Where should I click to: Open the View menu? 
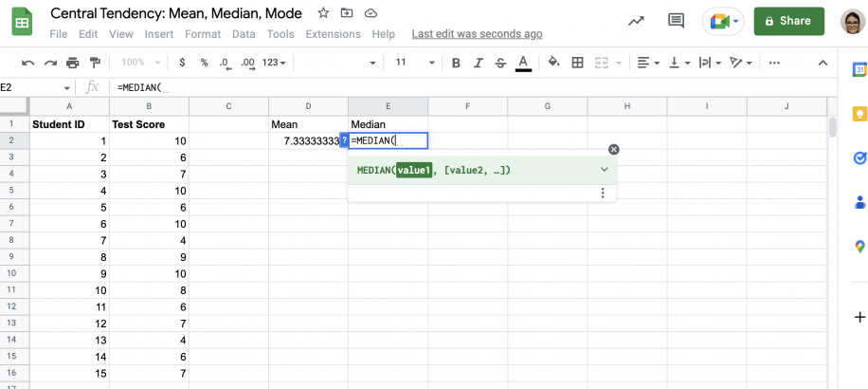pos(120,34)
